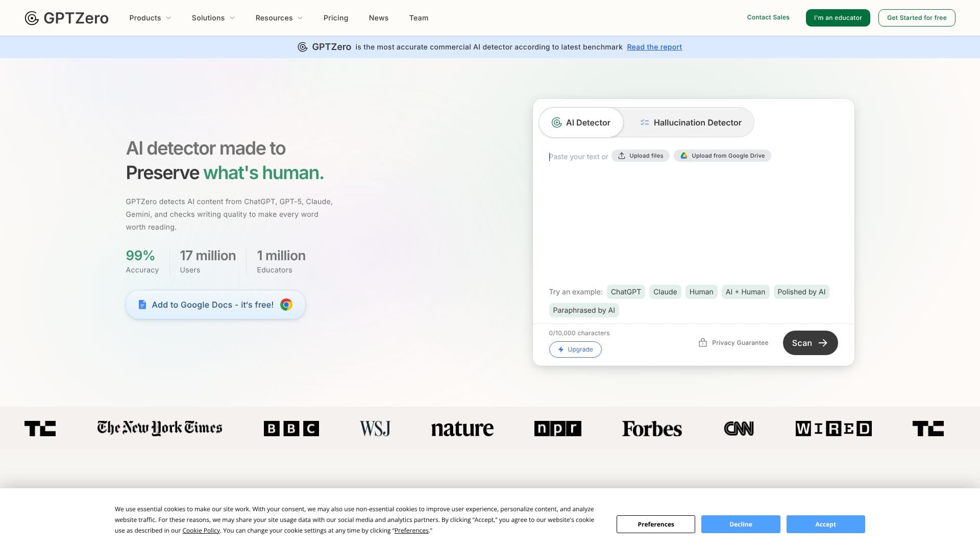
Task: Click the Google Drive icon in upload button
Action: click(683, 156)
